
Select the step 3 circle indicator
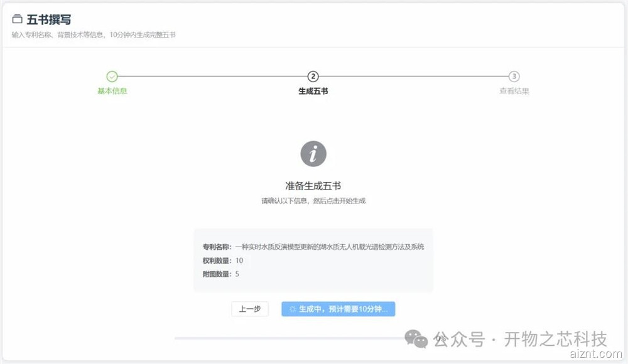point(514,77)
